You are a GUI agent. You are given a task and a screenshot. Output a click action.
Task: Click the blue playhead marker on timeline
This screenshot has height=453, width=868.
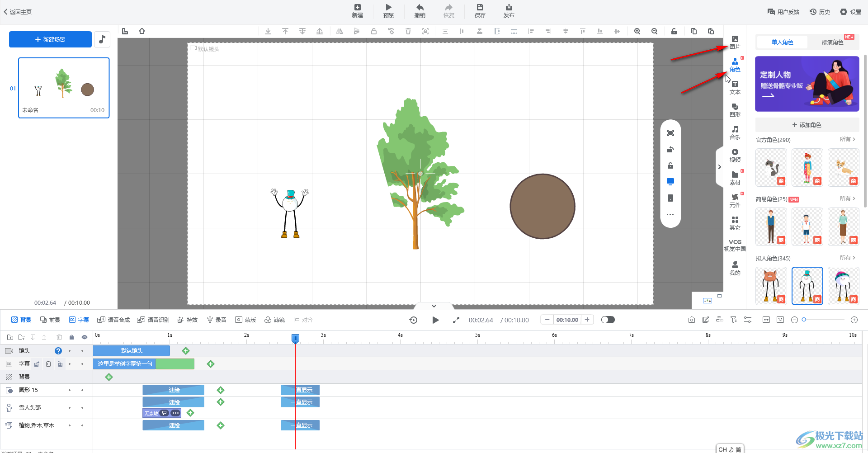[295, 338]
